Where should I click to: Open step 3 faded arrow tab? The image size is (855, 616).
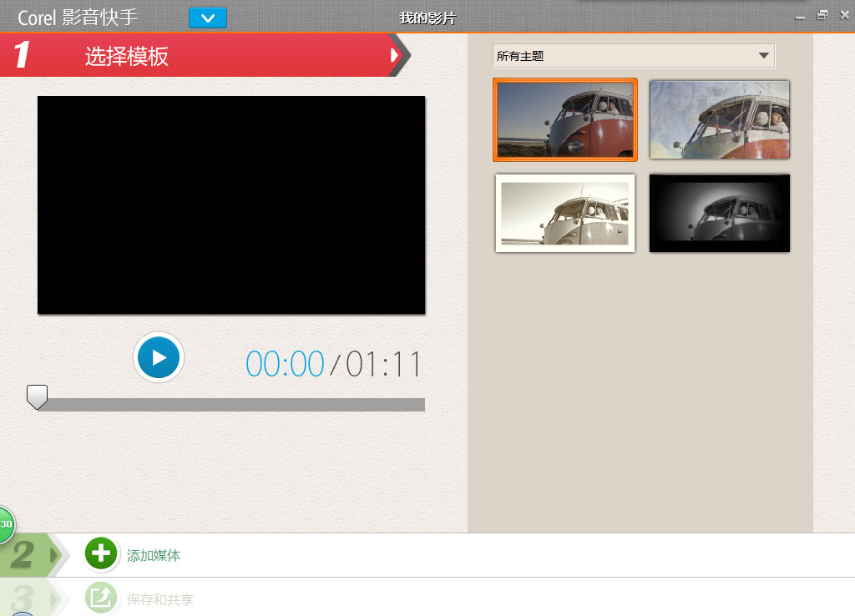click(33, 598)
